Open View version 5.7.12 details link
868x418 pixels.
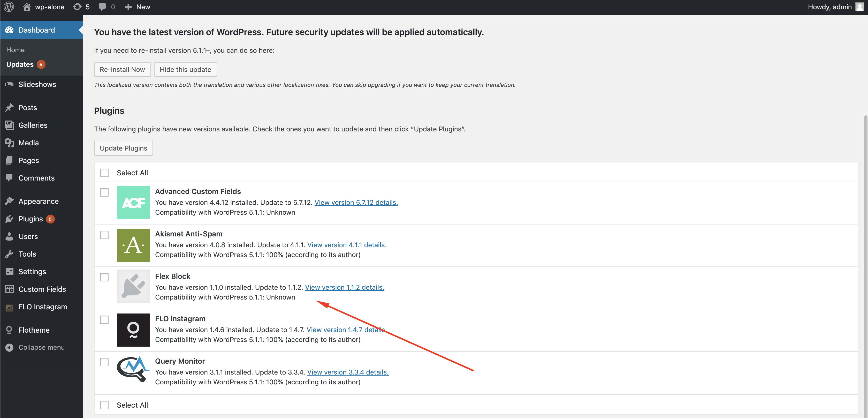356,203
